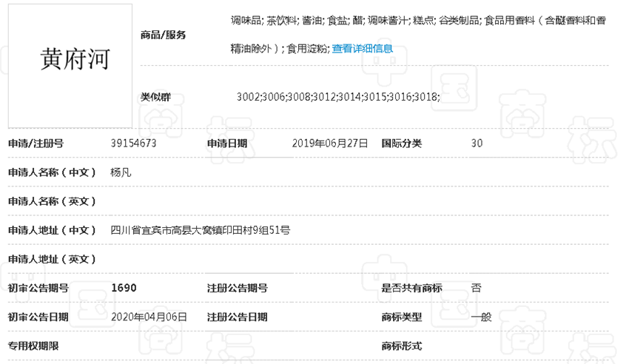Click the 是否共有商标 label
The image size is (629, 364).
click(x=411, y=288)
